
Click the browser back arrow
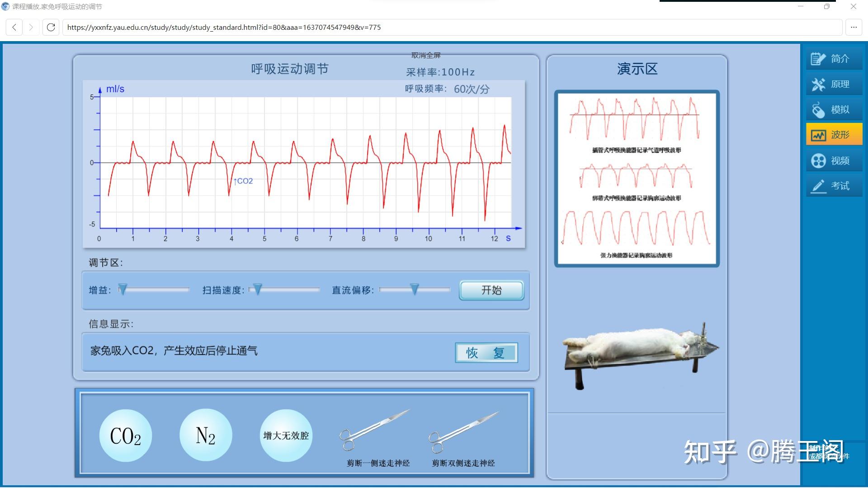point(14,27)
